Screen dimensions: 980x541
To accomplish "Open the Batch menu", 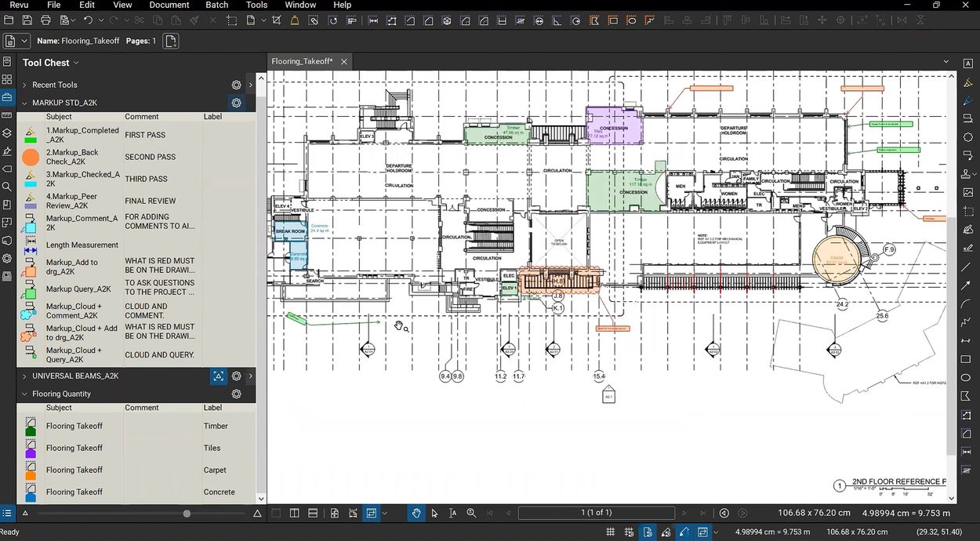I will click(x=217, y=5).
